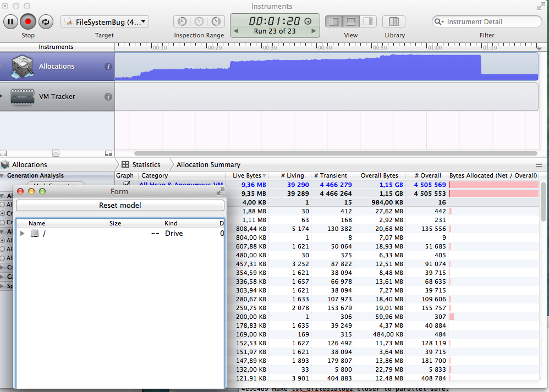Collapse the Generation Analysis section
Screen dimensions: 549x392
tap(3, 176)
